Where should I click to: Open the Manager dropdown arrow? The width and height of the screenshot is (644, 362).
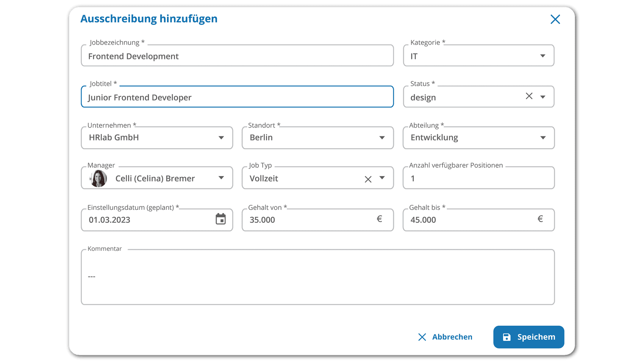click(222, 178)
